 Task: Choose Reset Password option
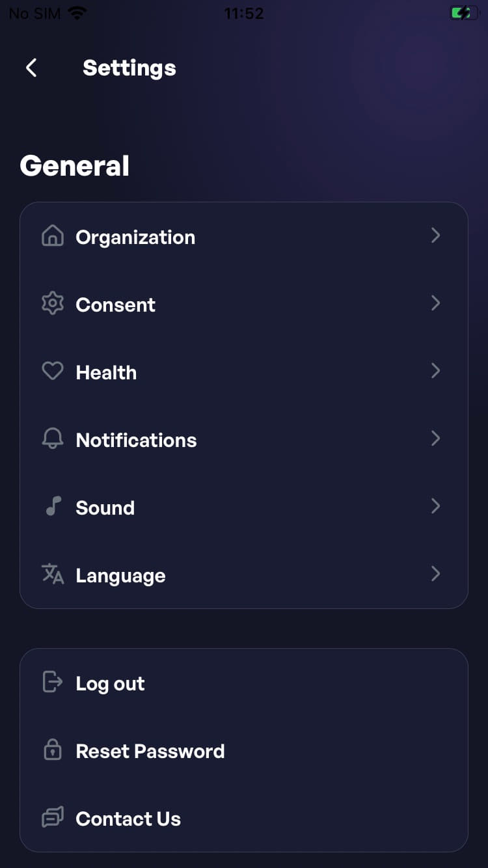(x=150, y=752)
